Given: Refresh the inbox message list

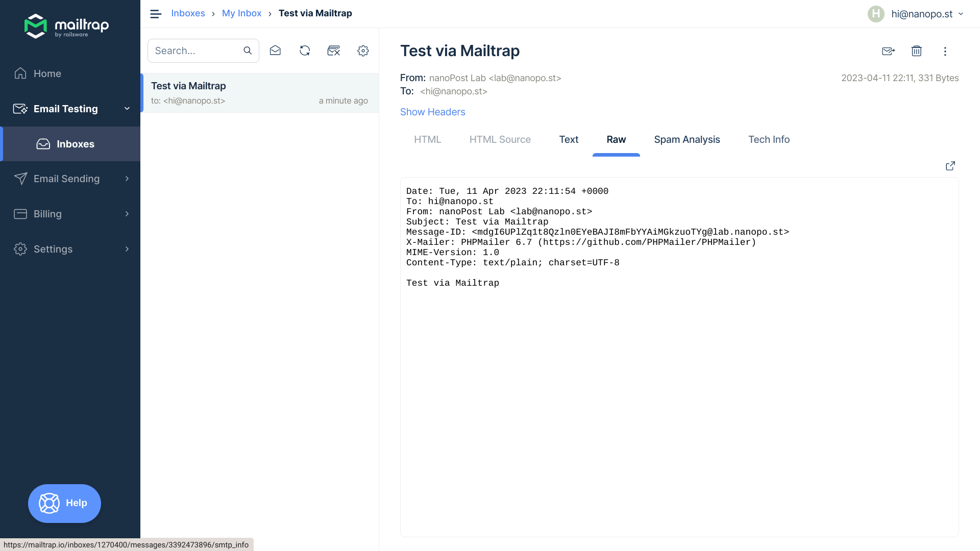Looking at the screenshot, I should [305, 51].
